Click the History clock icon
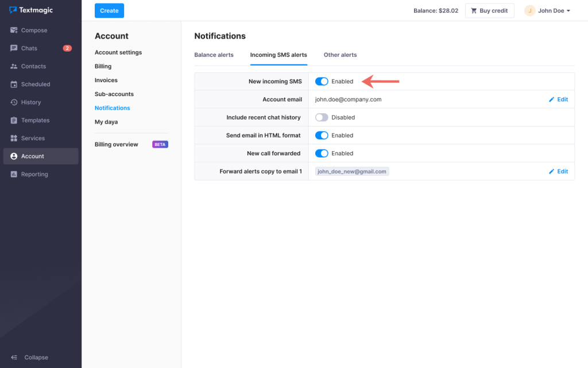The width and height of the screenshot is (588, 368). click(14, 102)
